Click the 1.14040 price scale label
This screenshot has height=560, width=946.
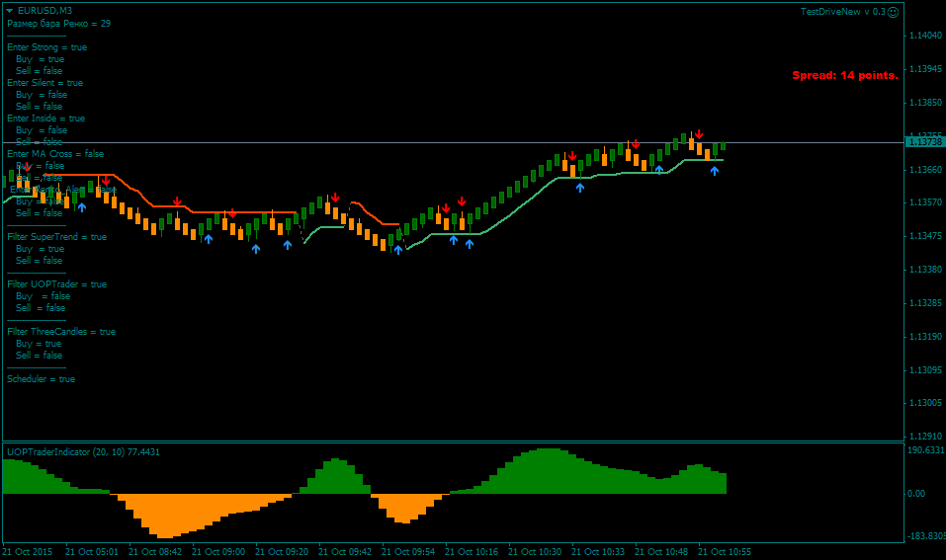(925, 36)
